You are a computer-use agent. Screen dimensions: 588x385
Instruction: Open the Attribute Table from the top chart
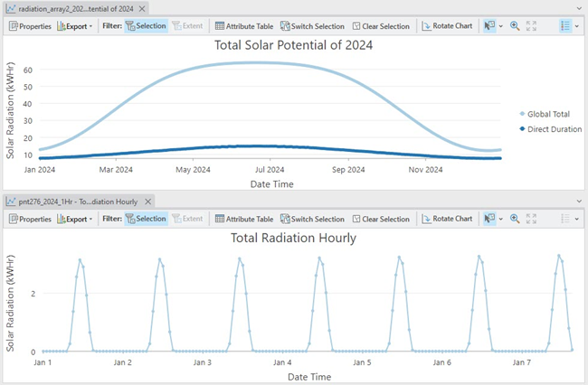tap(242, 26)
